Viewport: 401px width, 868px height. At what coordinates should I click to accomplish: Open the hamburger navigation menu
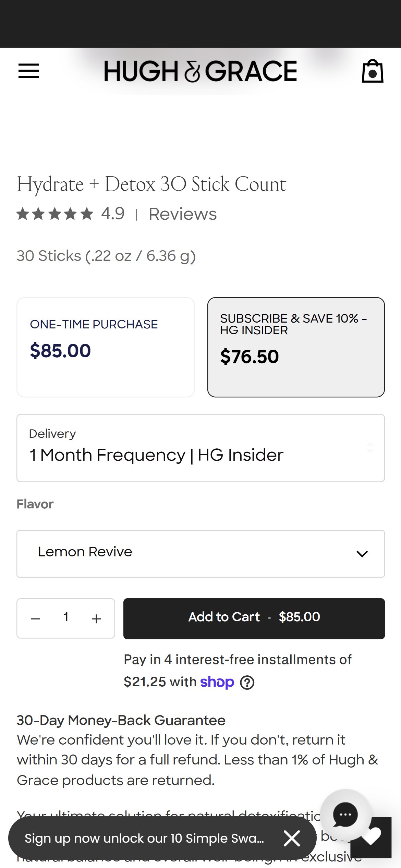[29, 71]
